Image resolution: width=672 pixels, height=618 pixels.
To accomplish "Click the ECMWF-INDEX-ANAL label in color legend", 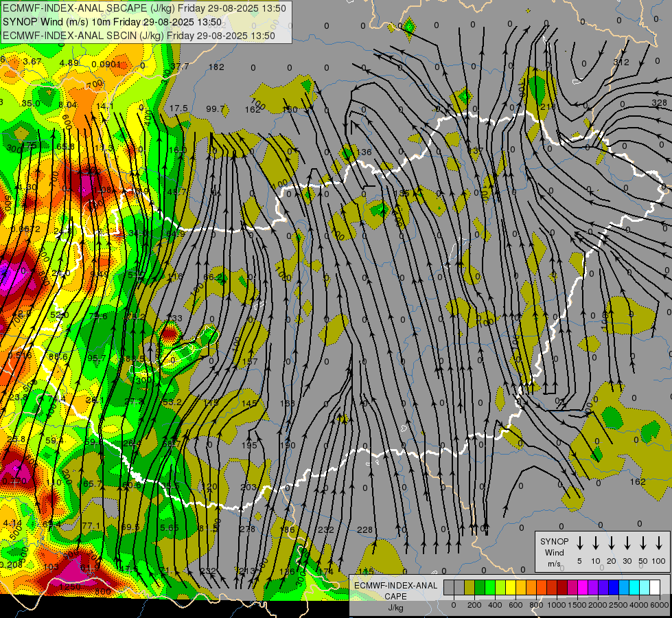I will [x=395, y=586].
